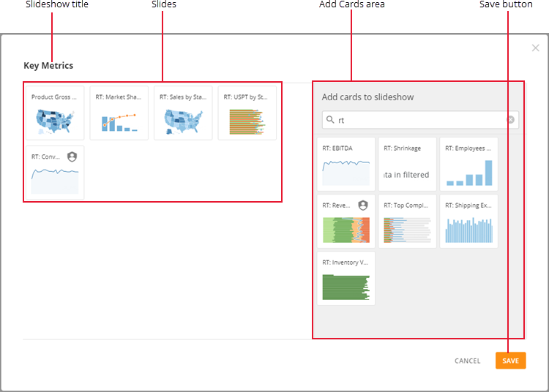Add the RT: EBITDA card
The width and height of the screenshot is (549, 392).
pyautogui.click(x=346, y=164)
